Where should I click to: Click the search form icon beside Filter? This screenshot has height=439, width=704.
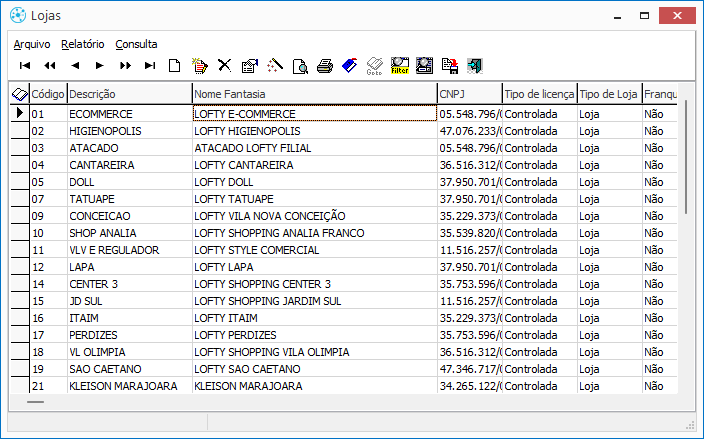(424, 66)
